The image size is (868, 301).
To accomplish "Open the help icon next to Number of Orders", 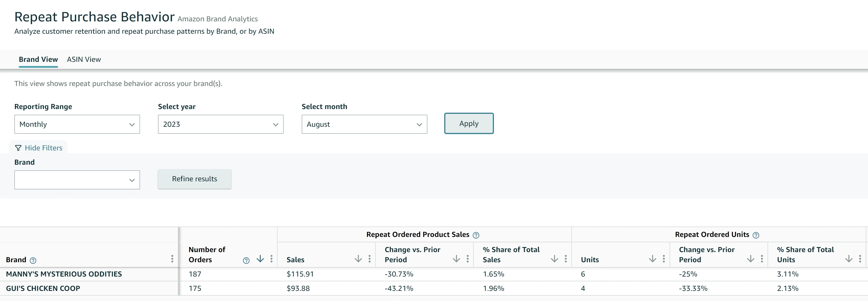I will 246,260.
